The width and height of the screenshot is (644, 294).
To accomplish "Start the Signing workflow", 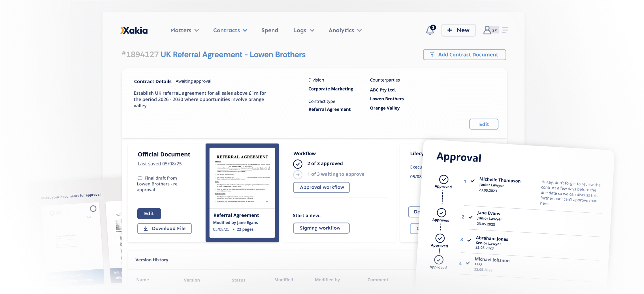I will point(321,228).
